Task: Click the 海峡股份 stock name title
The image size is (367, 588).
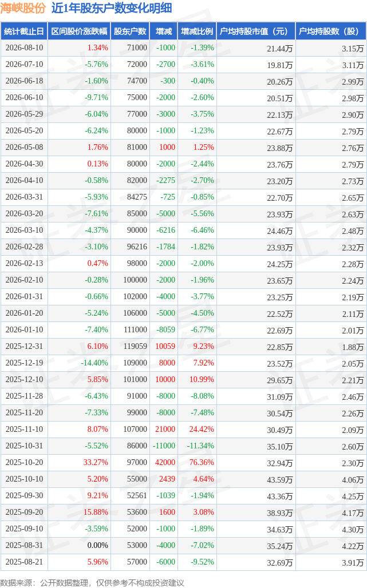Action: 23,8
